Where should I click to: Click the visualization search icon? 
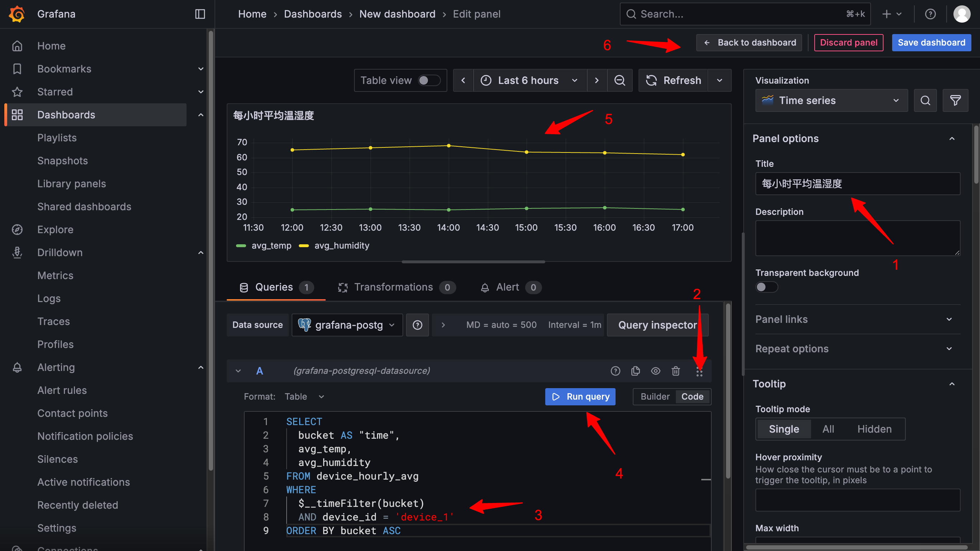pos(925,100)
